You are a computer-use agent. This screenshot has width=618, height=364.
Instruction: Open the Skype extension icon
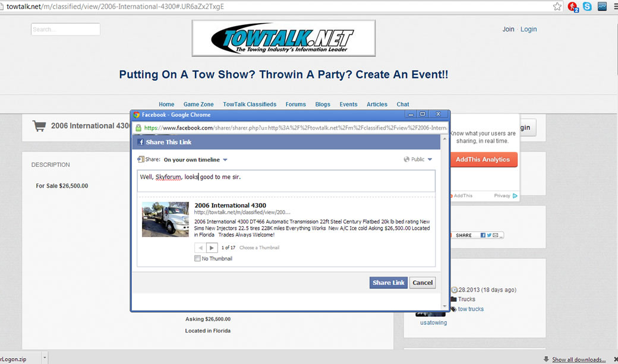click(x=587, y=7)
